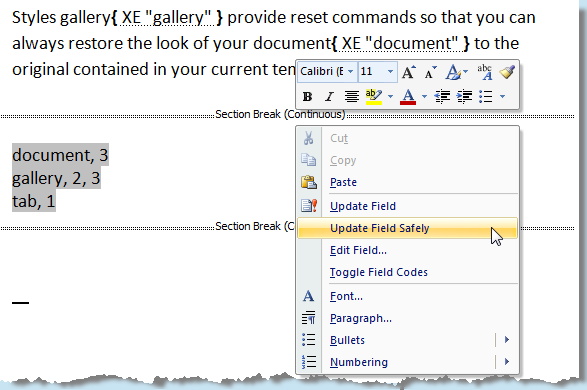Center the text with the alignment icon
The image size is (587, 390).
(352, 97)
